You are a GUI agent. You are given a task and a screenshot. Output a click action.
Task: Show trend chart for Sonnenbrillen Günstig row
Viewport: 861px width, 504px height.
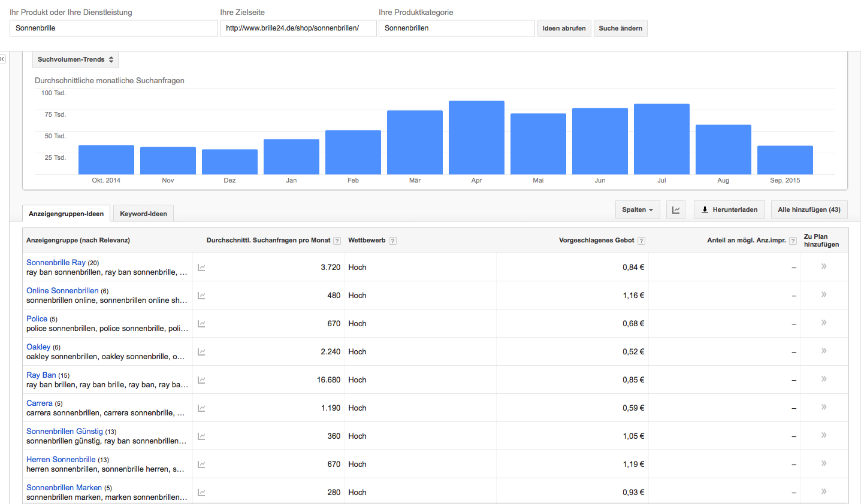pyautogui.click(x=201, y=436)
